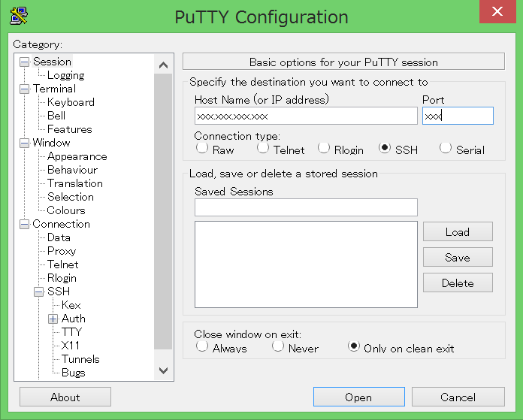The width and height of the screenshot is (523, 420).
Task: Open the Tunnels settings category
Action: (x=80, y=359)
